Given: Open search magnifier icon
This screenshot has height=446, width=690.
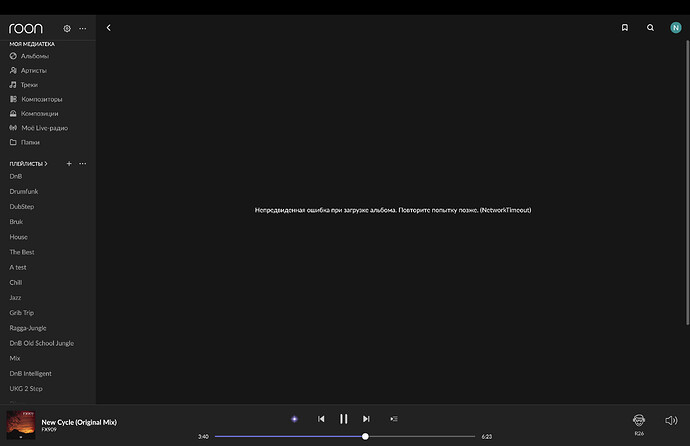Looking at the screenshot, I should pos(650,28).
